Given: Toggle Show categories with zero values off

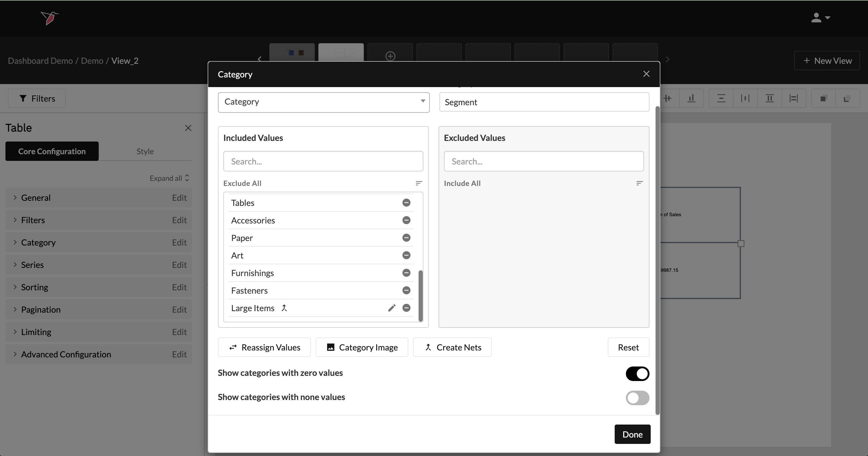Looking at the screenshot, I should 637,373.
